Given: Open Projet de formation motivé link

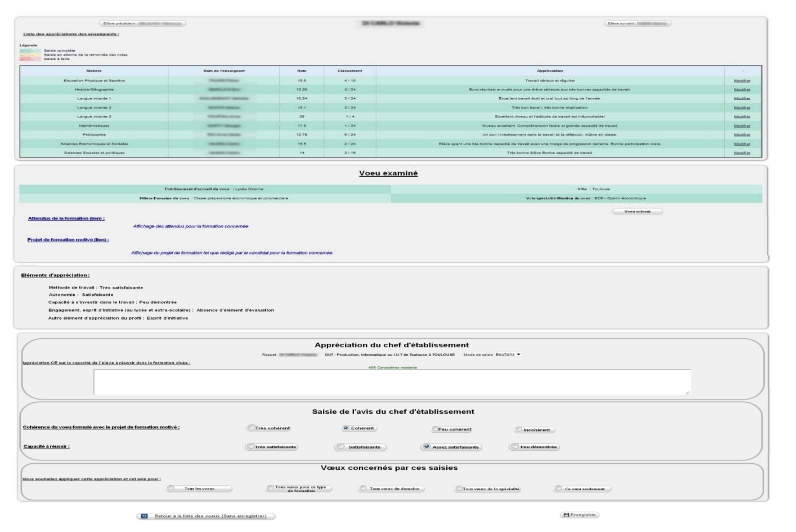Looking at the screenshot, I should (x=68, y=240).
